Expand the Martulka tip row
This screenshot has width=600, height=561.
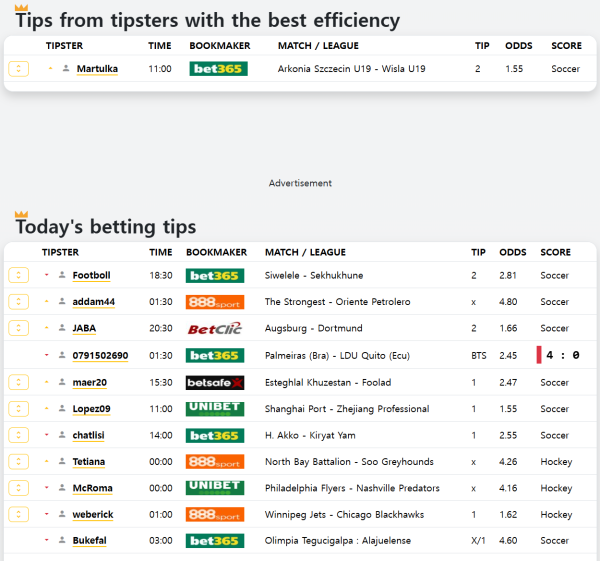18,69
